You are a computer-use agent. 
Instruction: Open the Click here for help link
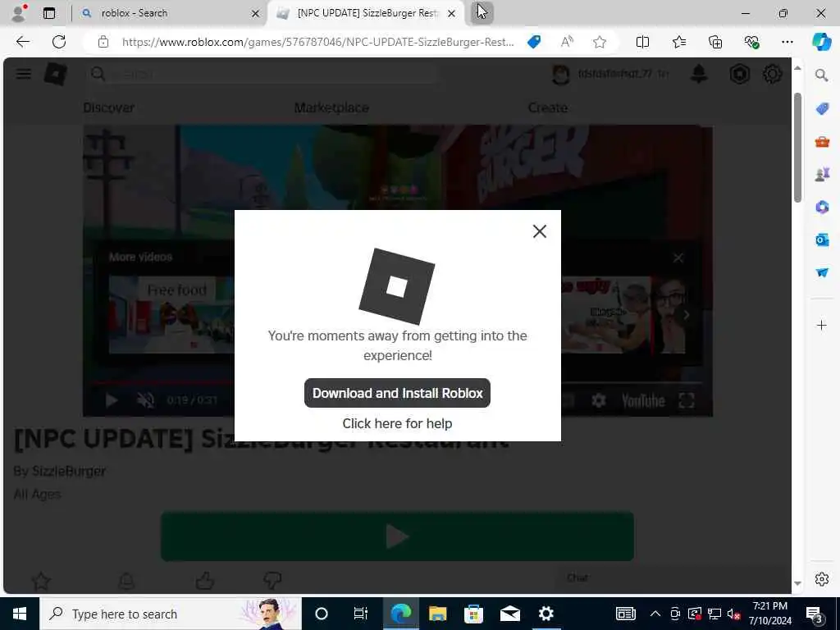point(397,423)
